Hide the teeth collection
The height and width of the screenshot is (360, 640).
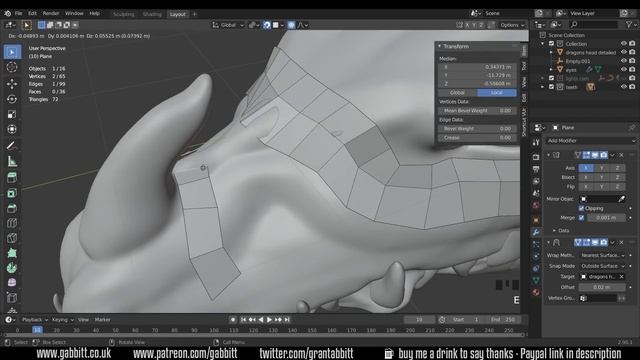coord(623,87)
